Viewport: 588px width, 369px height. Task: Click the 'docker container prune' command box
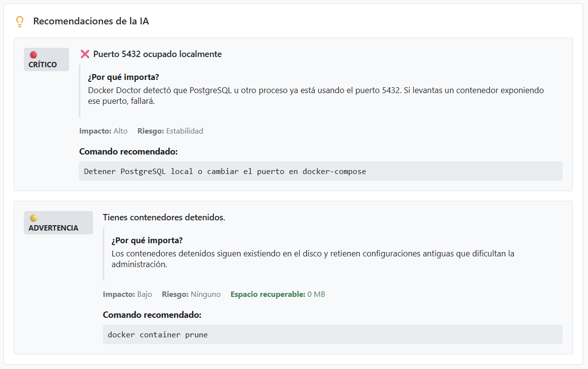point(333,334)
